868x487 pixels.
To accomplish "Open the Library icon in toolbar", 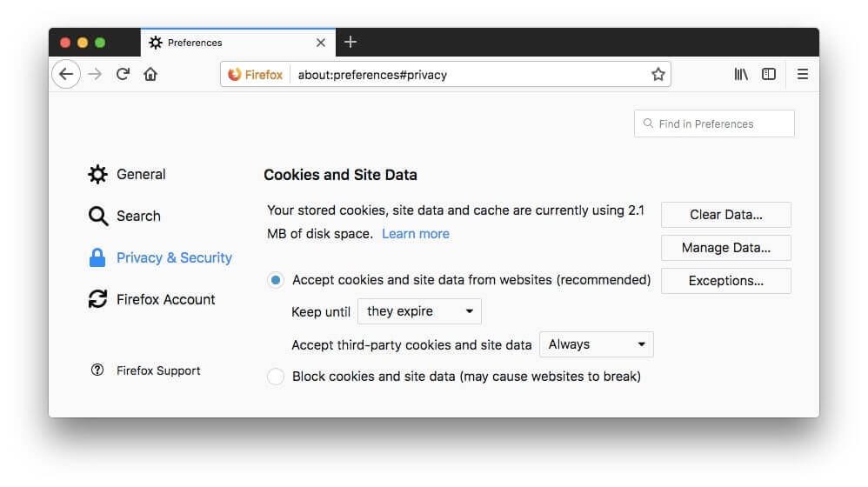I will (741, 74).
